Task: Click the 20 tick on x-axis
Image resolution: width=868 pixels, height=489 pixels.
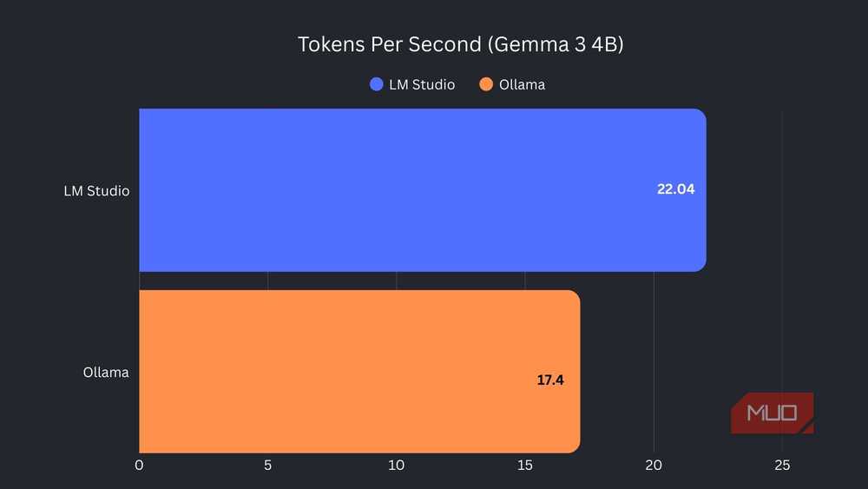Action: pyautogui.click(x=654, y=466)
